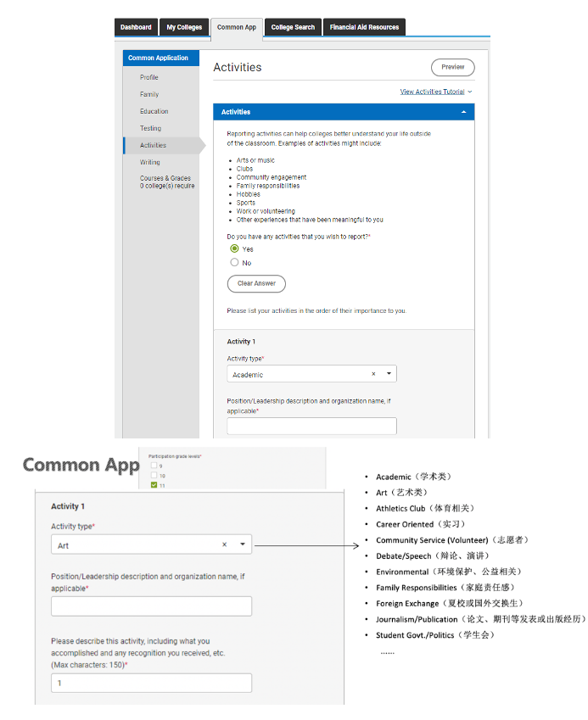Open Education section in sidebar
Image resolution: width=588 pixels, height=720 pixels.
154,111
